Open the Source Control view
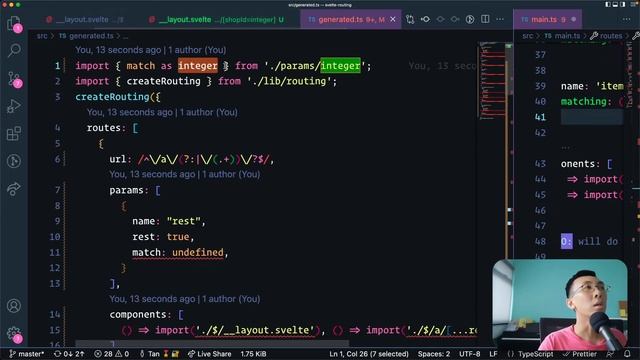The image size is (640, 360). (x=14, y=79)
